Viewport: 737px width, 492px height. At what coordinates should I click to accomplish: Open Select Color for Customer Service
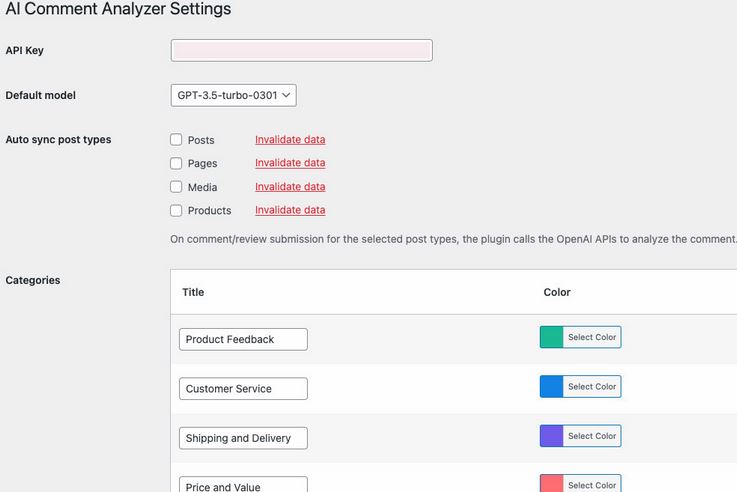(592, 386)
